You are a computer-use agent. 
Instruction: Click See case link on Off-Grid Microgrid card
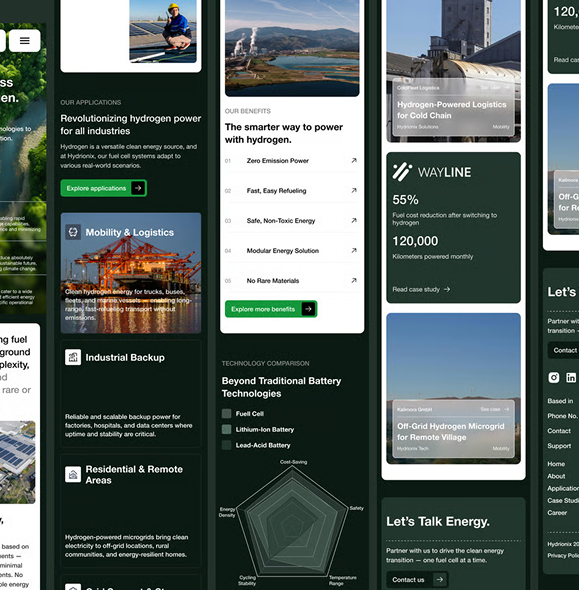coord(495,409)
